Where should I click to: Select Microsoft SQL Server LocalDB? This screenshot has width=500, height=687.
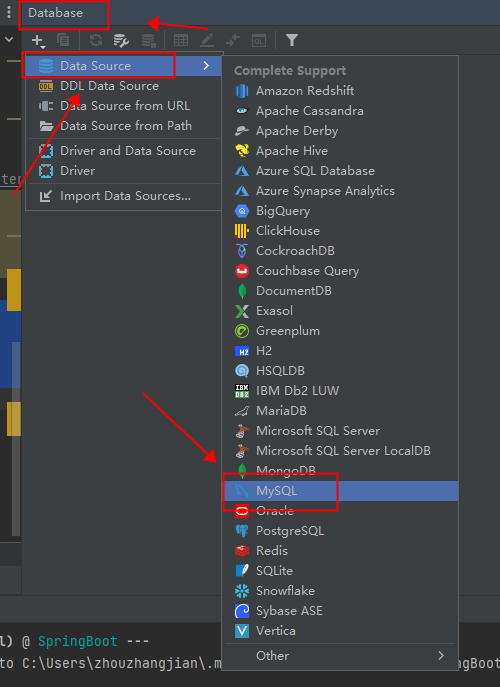[x=341, y=451]
